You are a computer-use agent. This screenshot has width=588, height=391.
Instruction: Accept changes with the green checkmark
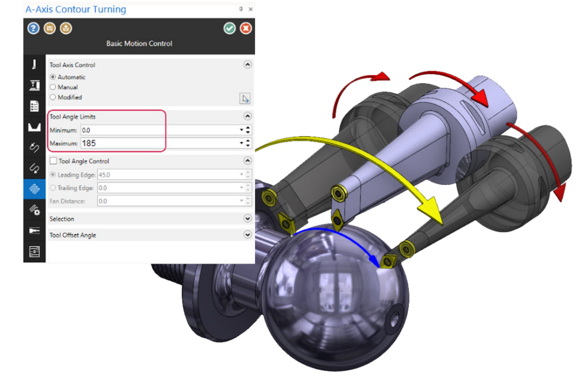[x=230, y=28]
